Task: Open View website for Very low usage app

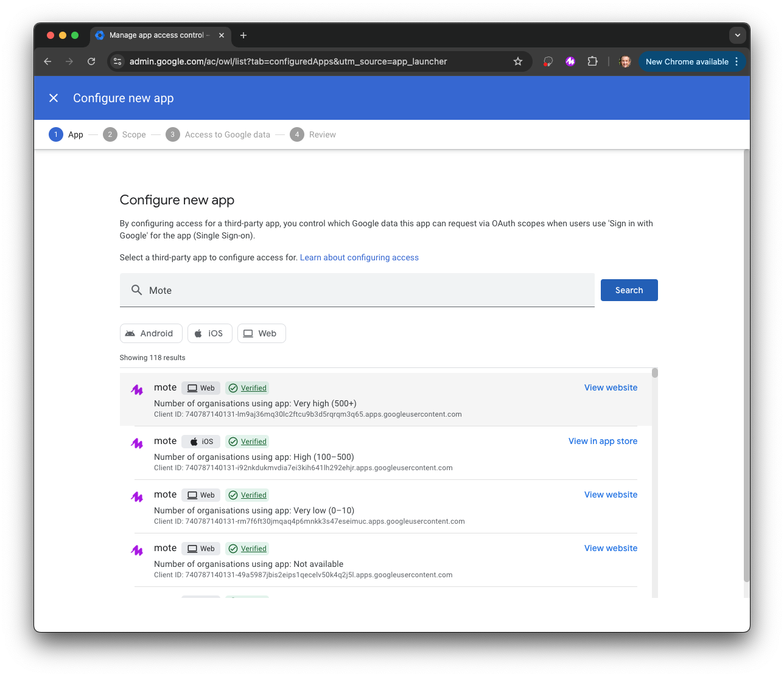Action: (611, 495)
